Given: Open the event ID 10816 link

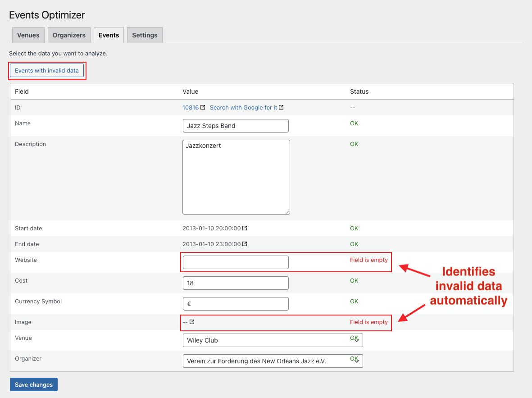Looking at the screenshot, I should tap(191, 107).
